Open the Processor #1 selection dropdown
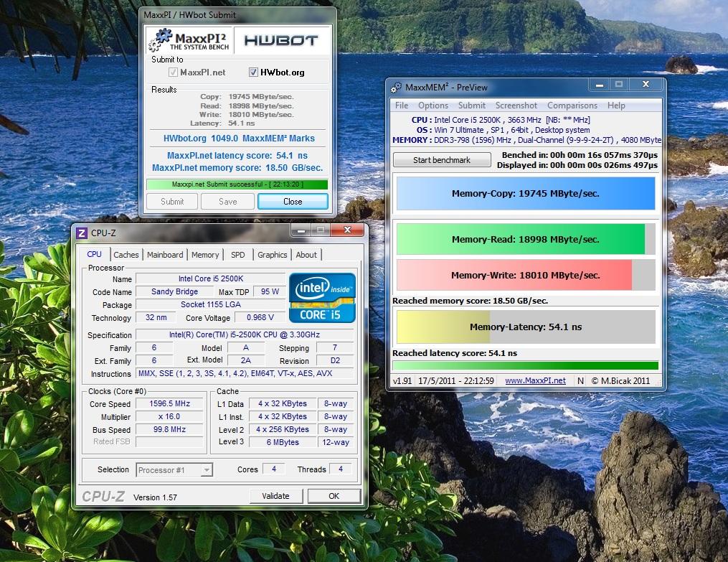 (174, 470)
